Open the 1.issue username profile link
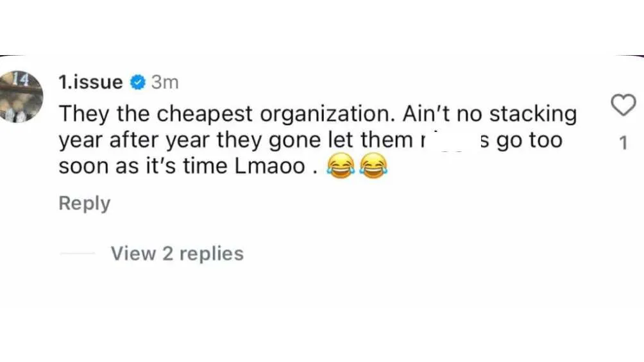The image size is (644, 362). tap(90, 83)
